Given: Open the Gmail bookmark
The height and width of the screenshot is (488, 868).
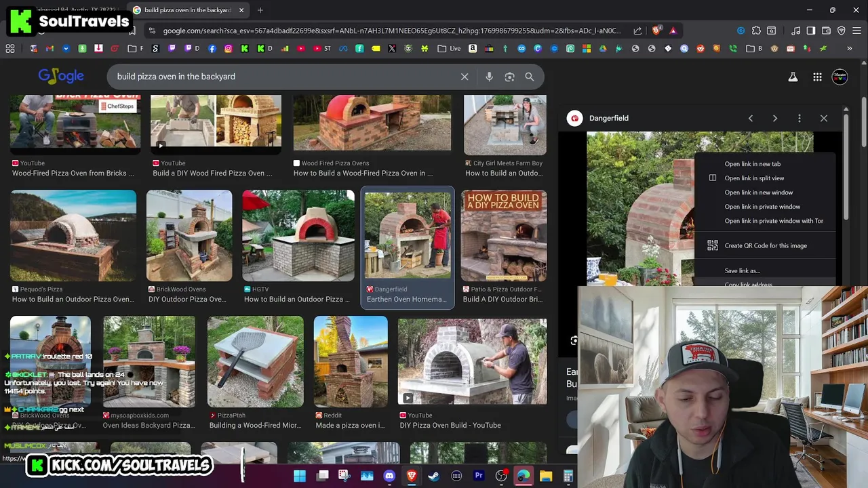Looking at the screenshot, I should (50, 48).
